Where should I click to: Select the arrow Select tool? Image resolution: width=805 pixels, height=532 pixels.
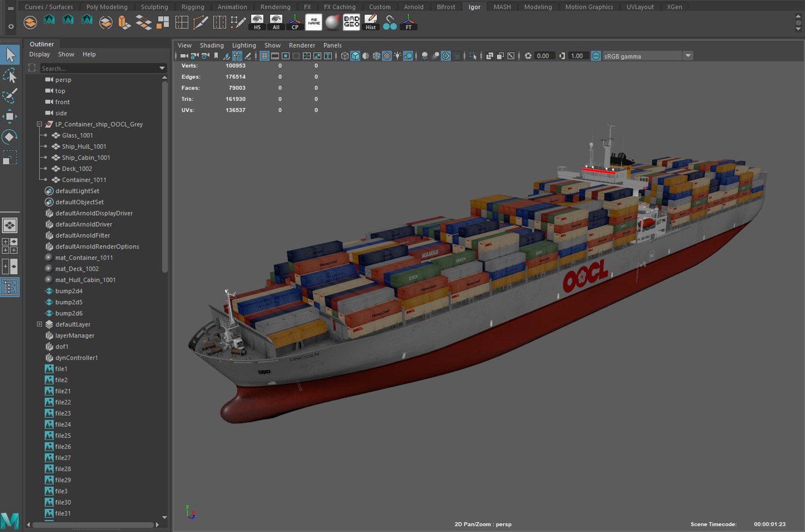10,55
